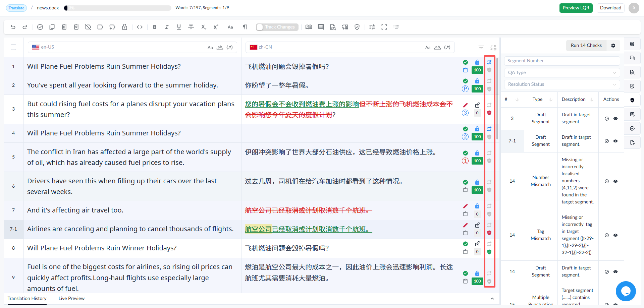The width and height of the screenshot is (644, 308).
Task: Toggle visibility eye for Number Mismatch issue
Action: [x=615, y=181]
